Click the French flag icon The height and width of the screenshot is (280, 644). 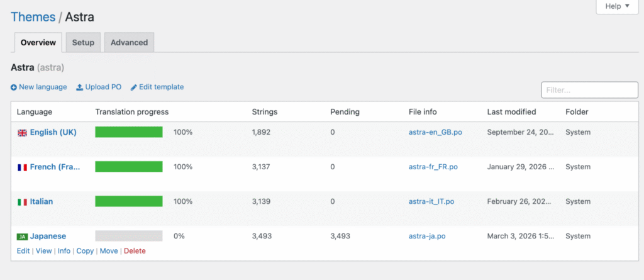[22, 167]
